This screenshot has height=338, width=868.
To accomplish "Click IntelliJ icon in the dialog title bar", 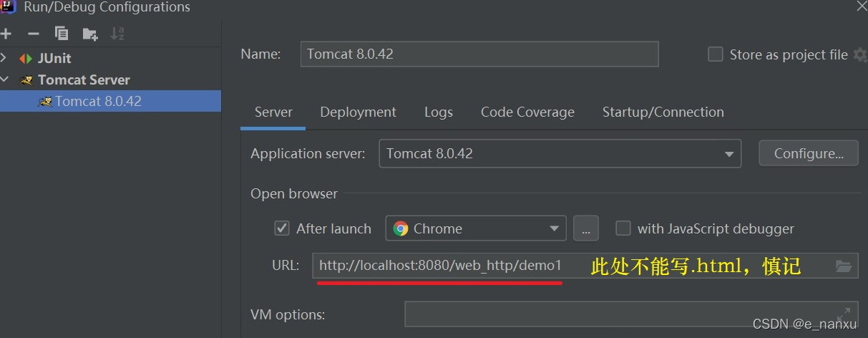I will pos(8,7).
